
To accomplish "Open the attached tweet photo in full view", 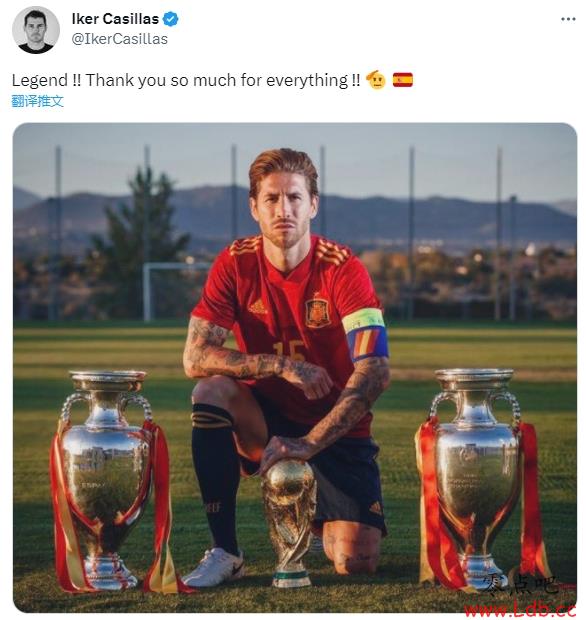I will 295,368.
